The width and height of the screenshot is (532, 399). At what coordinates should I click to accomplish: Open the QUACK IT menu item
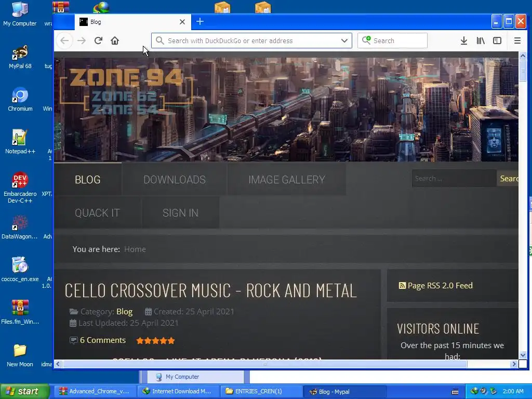pos(97,212)
